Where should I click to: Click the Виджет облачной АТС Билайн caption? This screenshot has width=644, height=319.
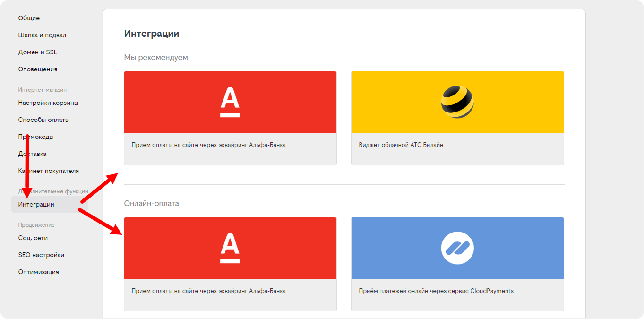[401, 145]
